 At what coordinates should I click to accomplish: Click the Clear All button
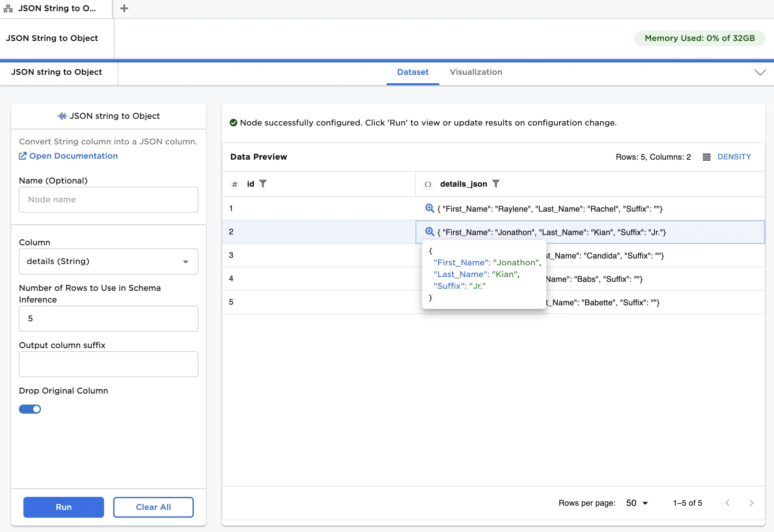click(x=153, y=507)
